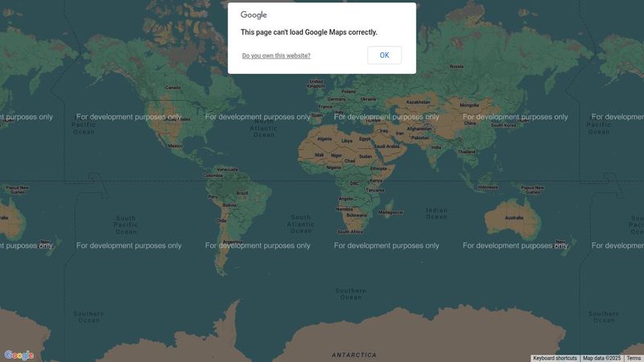644x362 pixels.
Task: Select the Brazil label on the map
Action: tap(242, 194)
